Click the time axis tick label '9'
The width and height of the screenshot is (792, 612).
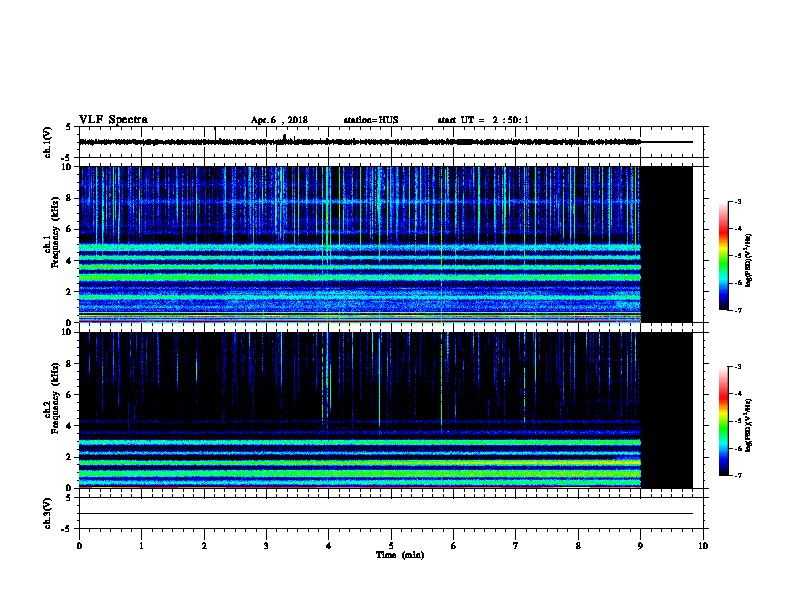tap(640, 546)
